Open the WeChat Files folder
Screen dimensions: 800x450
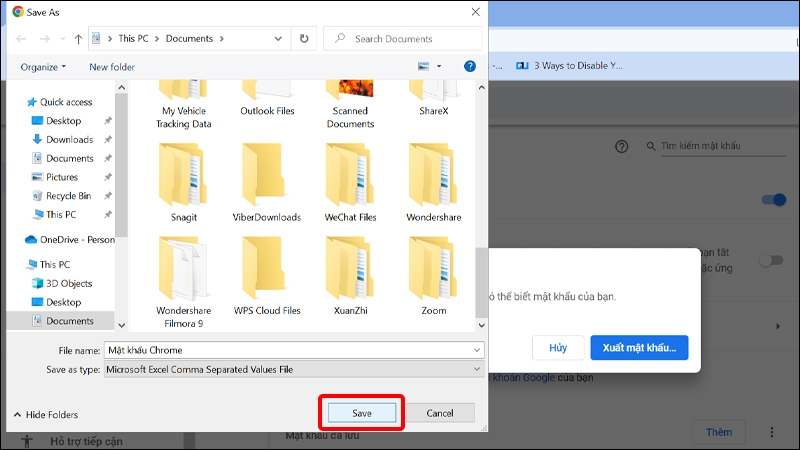point(351,183)
